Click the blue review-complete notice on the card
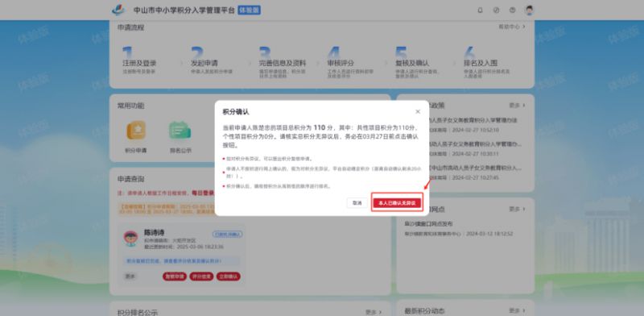The width and height of the screenshot is (644, 316). click(182, 261)
